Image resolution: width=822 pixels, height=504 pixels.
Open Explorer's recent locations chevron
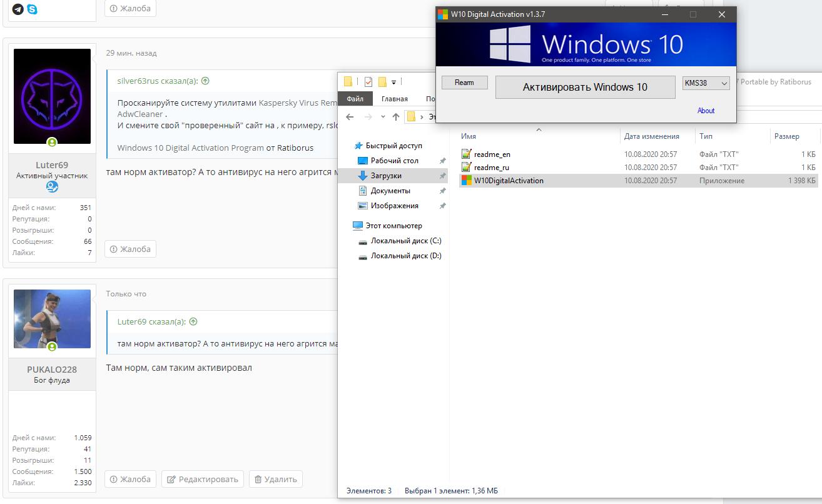[382, 117]
